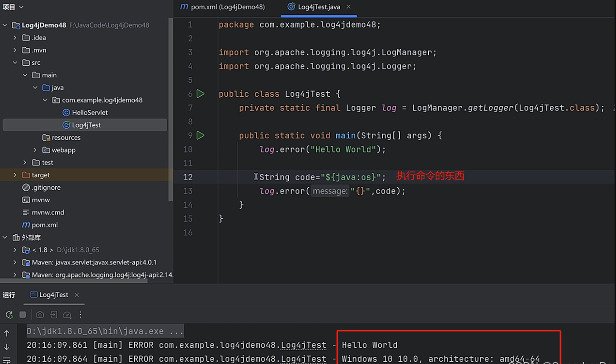Collapse the java source folder
Viewport: 616px width, 364px height.
pos(35,88)
